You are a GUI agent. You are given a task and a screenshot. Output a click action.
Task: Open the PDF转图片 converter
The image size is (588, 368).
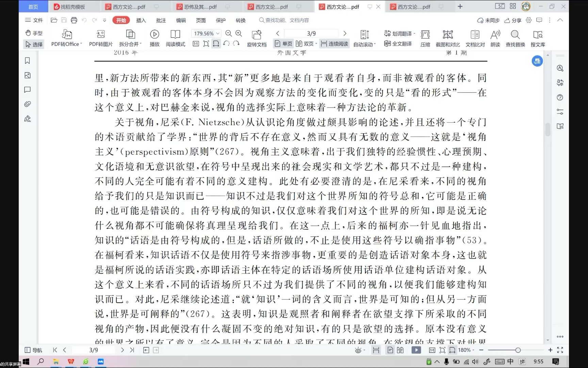[x=101, y=38]
